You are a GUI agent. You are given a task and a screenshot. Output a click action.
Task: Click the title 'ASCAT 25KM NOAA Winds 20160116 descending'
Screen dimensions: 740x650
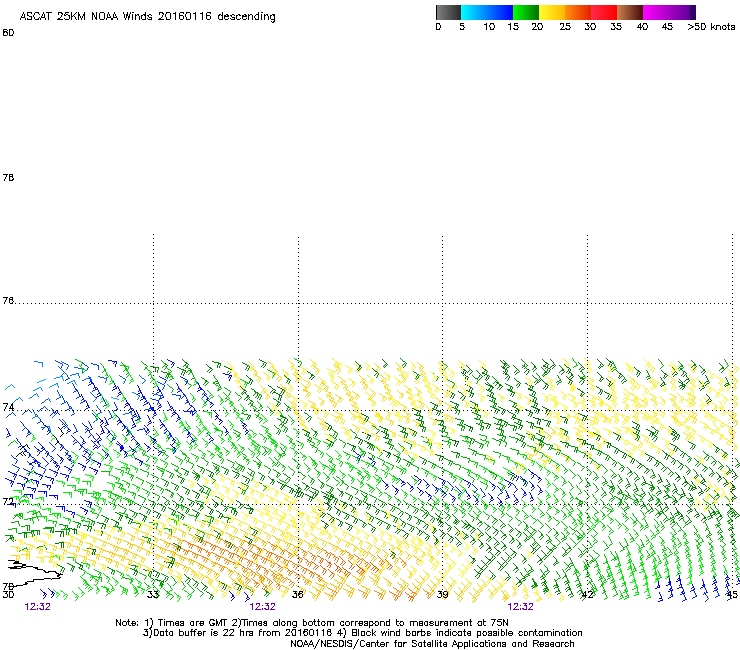tap(147, 17)
